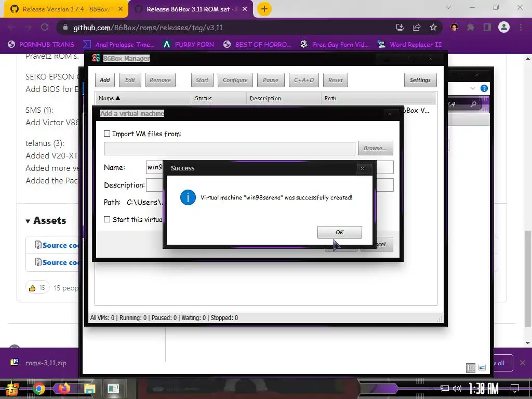Click the share page icon
Viewport: 532px width, 399px height.
(x=417, y=28)
